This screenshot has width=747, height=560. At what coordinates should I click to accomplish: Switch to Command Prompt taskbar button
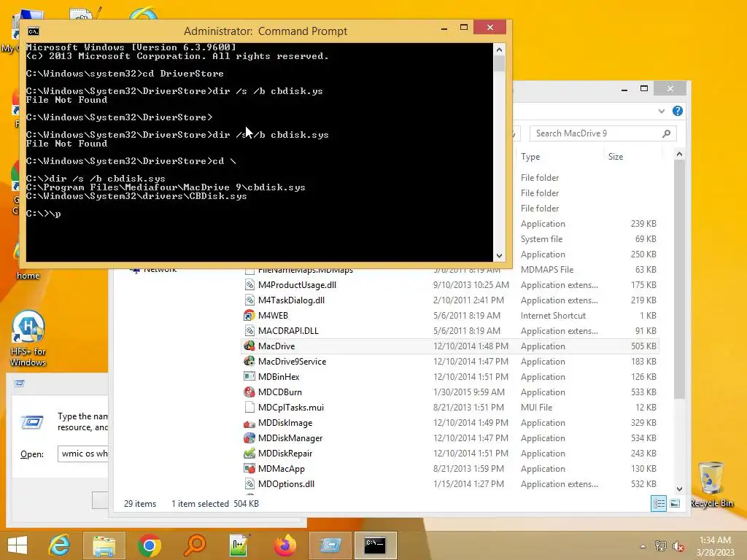tap(376, 545)
